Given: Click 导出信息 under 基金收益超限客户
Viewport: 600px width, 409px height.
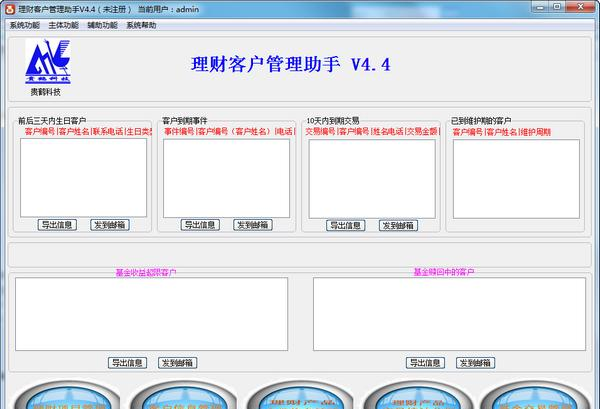Looking at the screenshot, I should coord(127,363).
